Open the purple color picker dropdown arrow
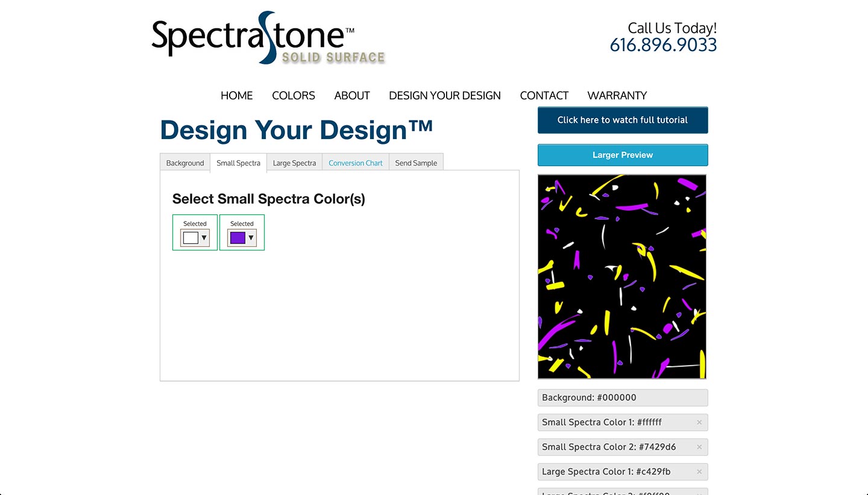The image size is (868, 495). coord(251,238)
